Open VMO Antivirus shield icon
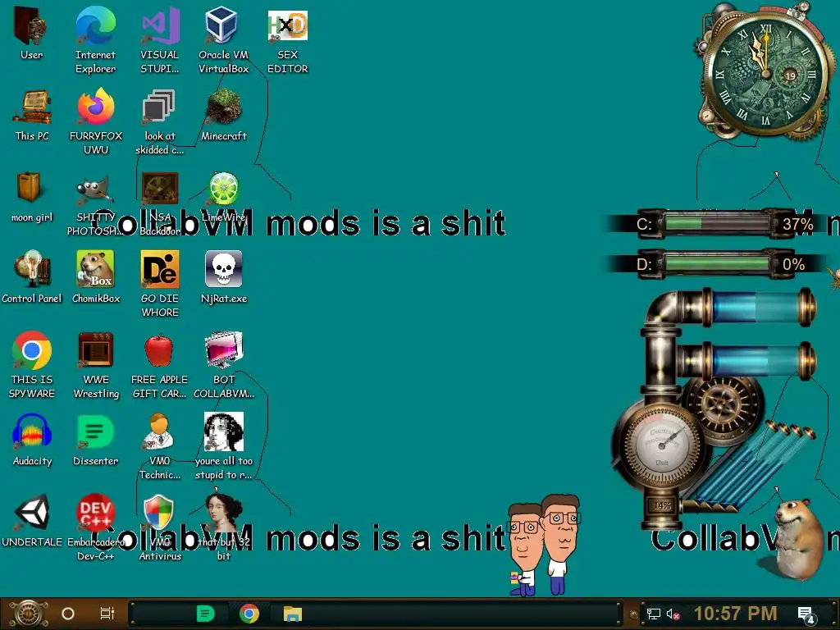 [160, 527]
